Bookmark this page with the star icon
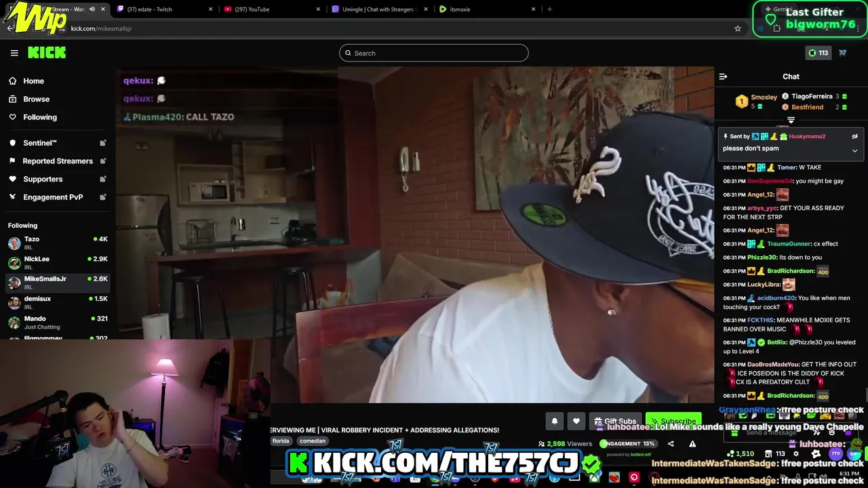This screenshot has height=488, width=868. pos(738,28)
